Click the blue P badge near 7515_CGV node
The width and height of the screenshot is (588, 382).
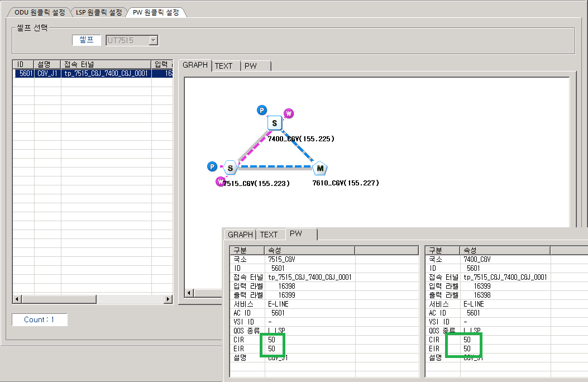pyautogui.click(x=212, y=166)
